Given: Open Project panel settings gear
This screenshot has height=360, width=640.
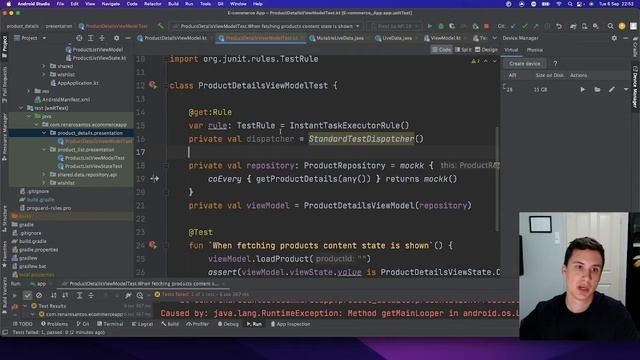Looking at the screenshot, I should 116,38.
